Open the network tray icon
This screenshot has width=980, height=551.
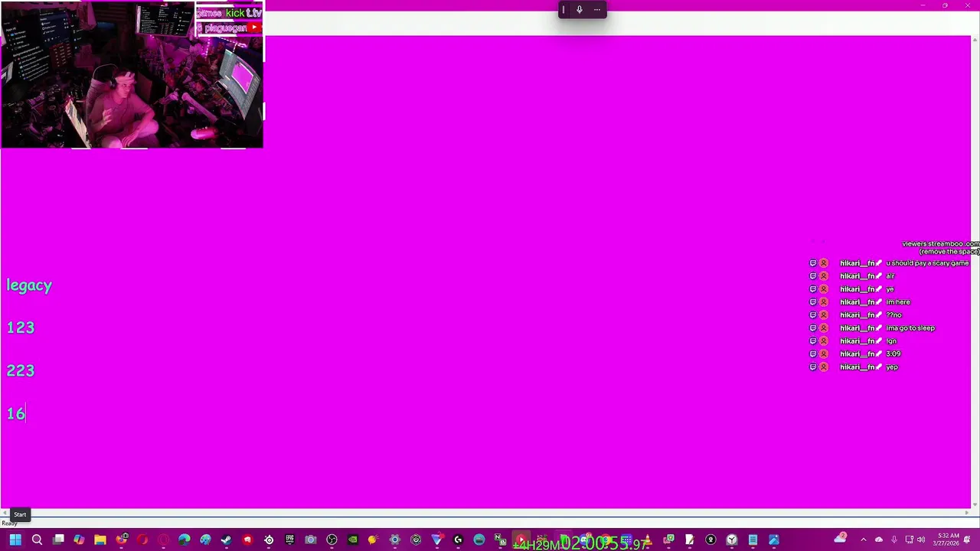click(x=909, y=540)
